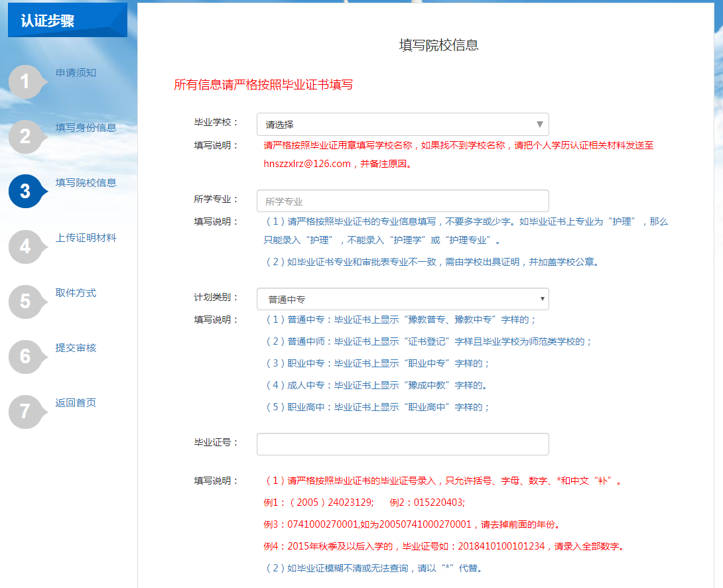This screenshot has height=588, width=723.
Task: Click the step 2 circle icon
Action: pyautogui.click(x=25, y=137)
